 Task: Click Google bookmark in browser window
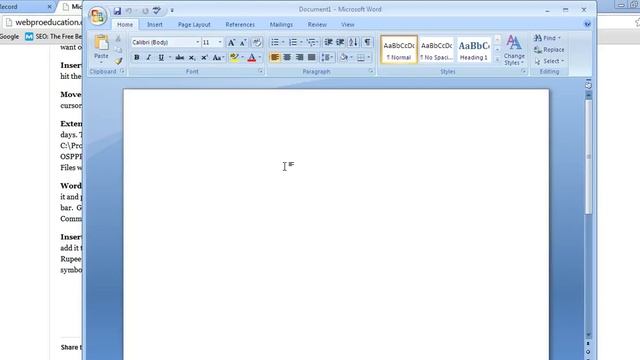[9, 36]
